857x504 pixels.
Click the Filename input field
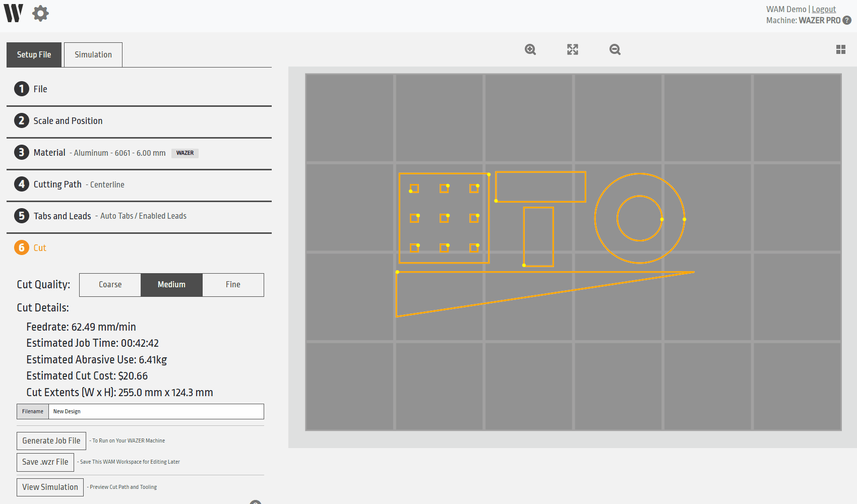[155, 412]
